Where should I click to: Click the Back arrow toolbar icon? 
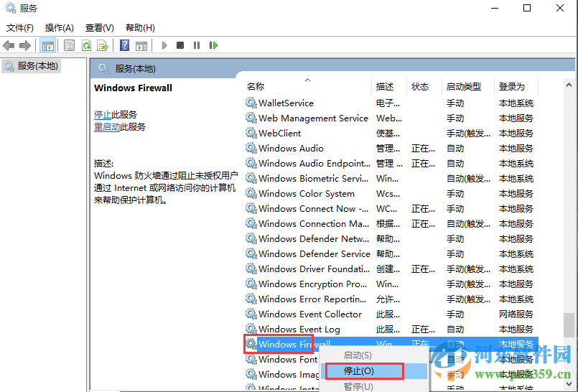9,46
